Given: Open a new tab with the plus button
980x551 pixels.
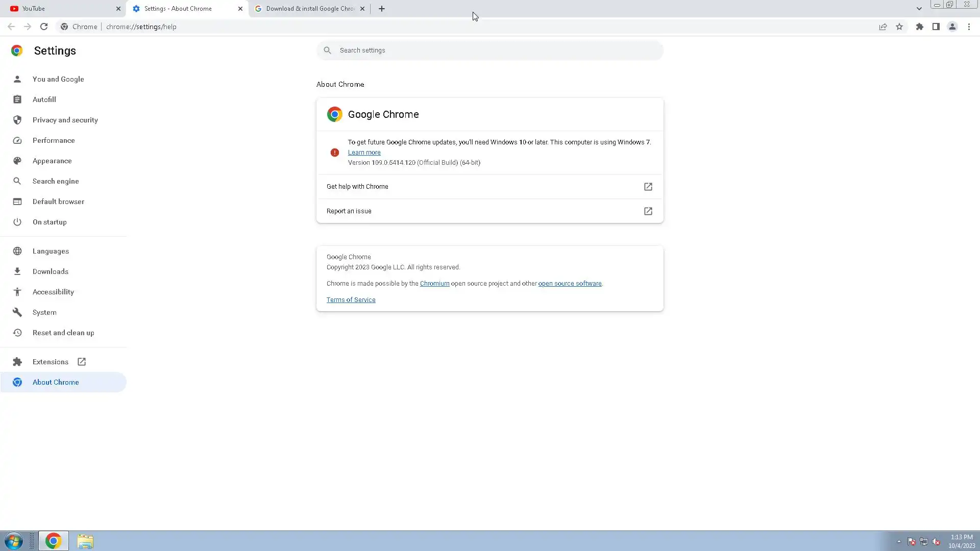Looking at the screenshot, I should tap(381, 9).
